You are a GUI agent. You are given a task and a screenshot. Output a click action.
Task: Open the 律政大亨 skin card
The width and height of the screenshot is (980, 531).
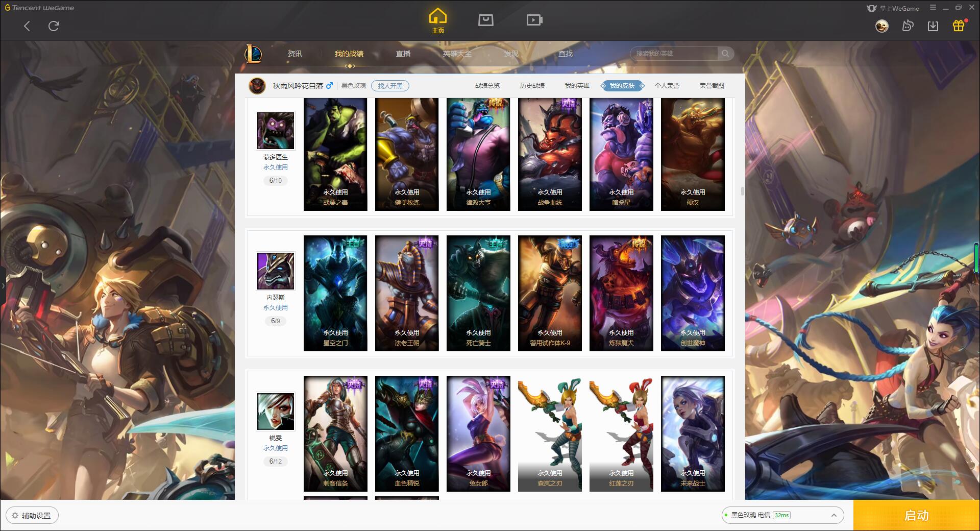tap(478, 154)
